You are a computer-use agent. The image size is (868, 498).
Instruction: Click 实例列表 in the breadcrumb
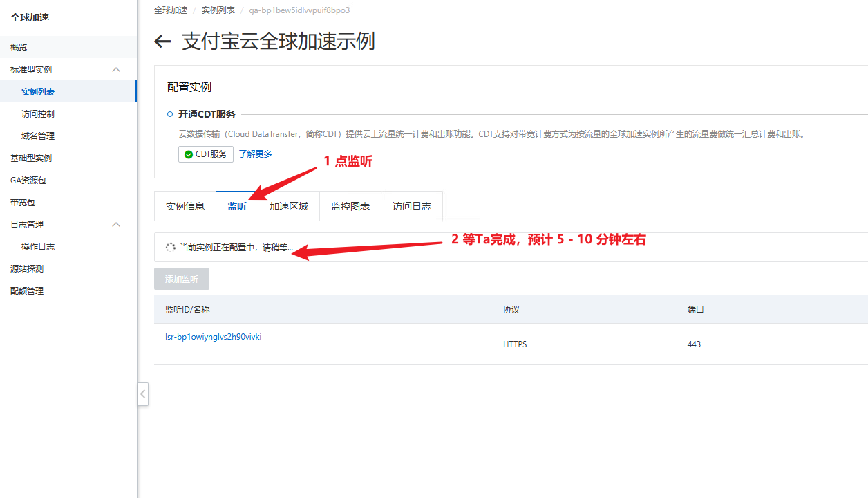point(218,10)
